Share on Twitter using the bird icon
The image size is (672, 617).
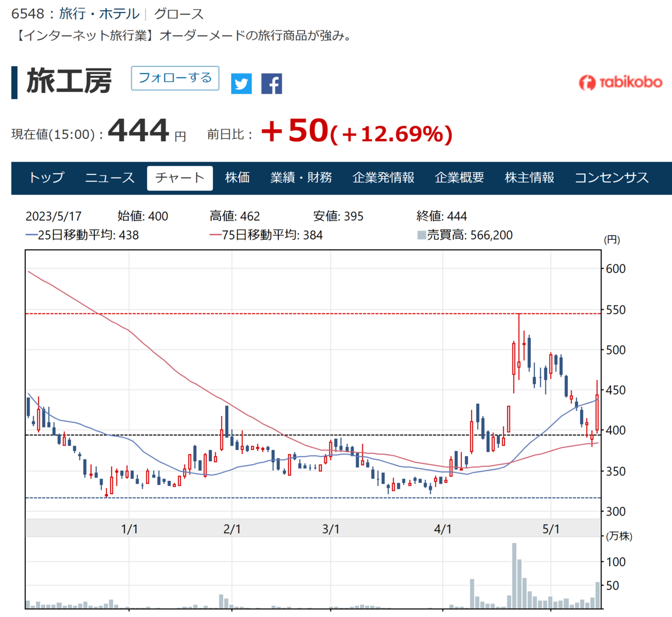pyautogui.click(x=241, y=84)
